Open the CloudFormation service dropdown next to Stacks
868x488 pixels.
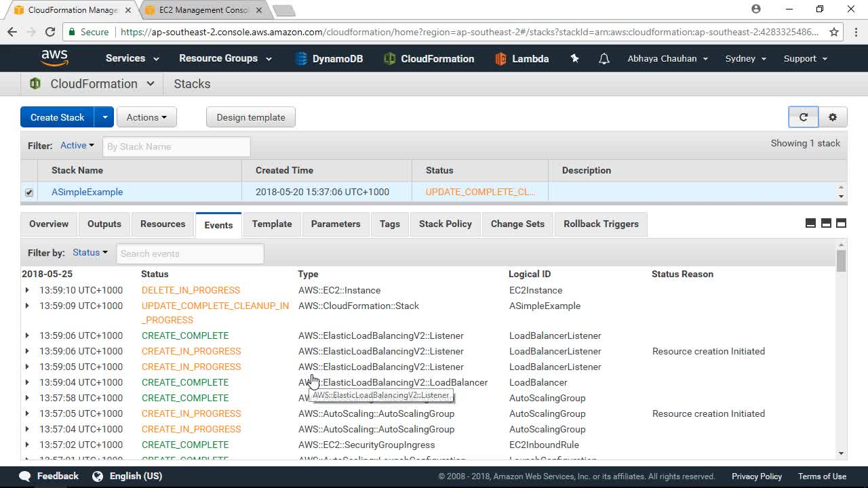point(92,84)
